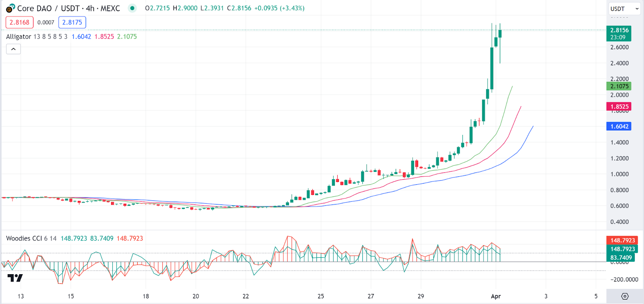
Task: Click the blue 1.6042 price axis tag
Action: tap(619, 126)
